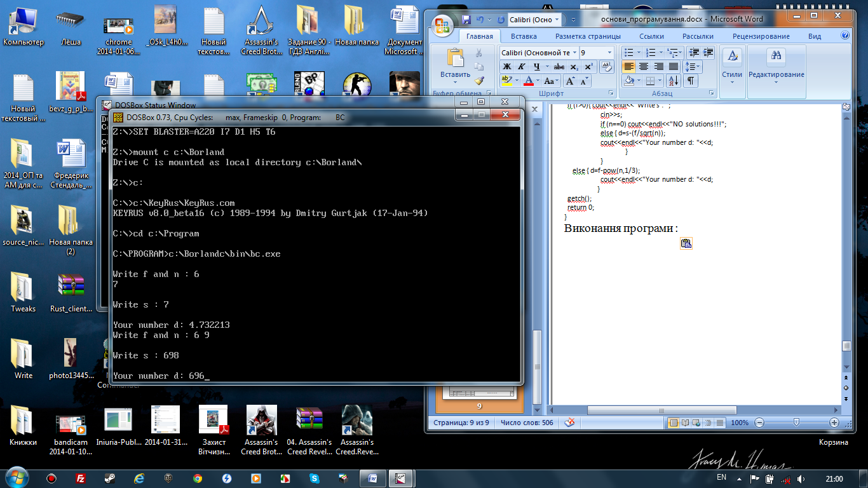
Task: Click the proofing errors book icon
Action: point(569,423)
